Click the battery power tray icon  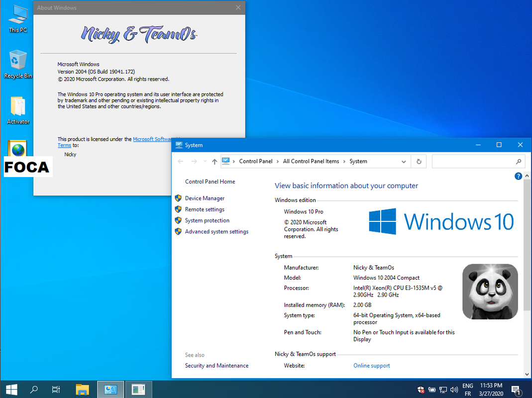click(432, 390)
